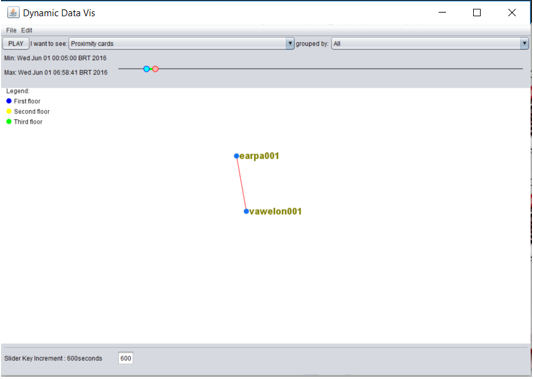Click the Java app icon in title bar
The height and width of the screenshot is (379, 533).
click(13, 13)
